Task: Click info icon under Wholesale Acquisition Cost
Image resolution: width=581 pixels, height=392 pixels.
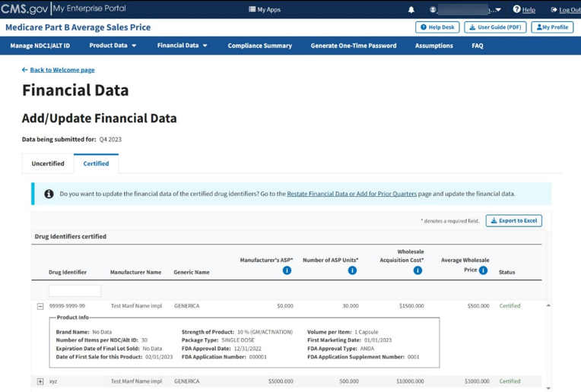Action: (417, 270)
